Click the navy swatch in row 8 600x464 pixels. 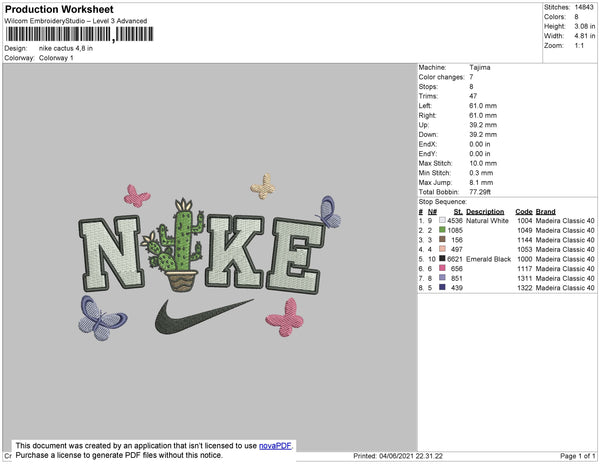[x=442, y=287]
